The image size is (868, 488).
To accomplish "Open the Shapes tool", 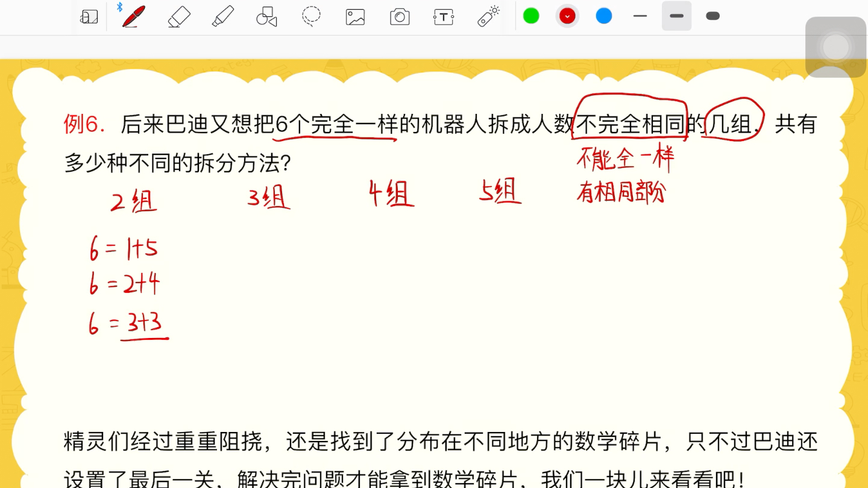I will pos(266,17).
